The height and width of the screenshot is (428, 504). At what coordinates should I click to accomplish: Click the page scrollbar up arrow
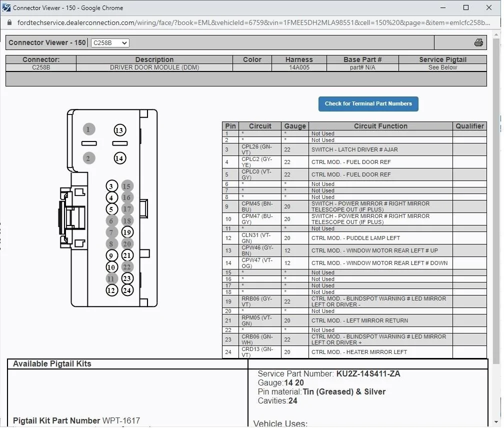(x=496, y=34)
